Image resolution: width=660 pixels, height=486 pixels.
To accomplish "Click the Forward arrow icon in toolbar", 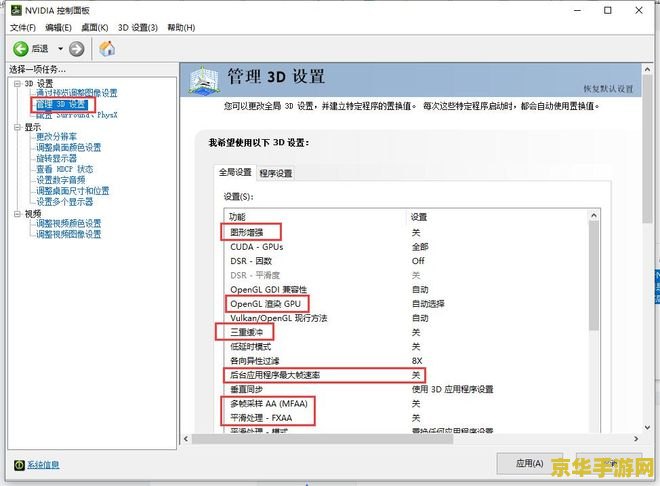I will [x=76, y=49].
